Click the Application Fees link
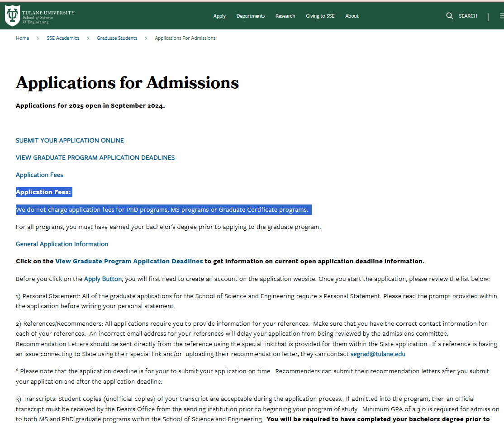This screenshot has height=423, width=504. (39, 175)
